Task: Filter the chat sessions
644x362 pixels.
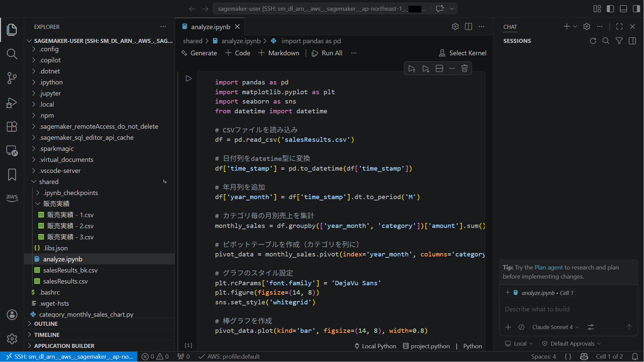Action: pos(619,41)
